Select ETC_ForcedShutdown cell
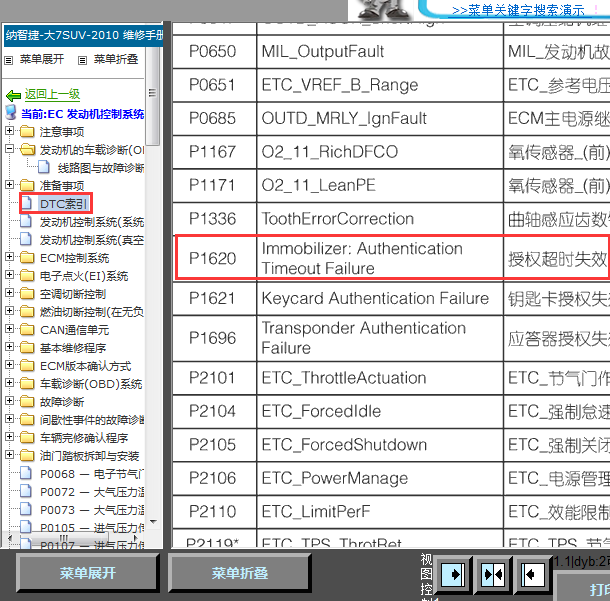 click(x=380, y=445)
